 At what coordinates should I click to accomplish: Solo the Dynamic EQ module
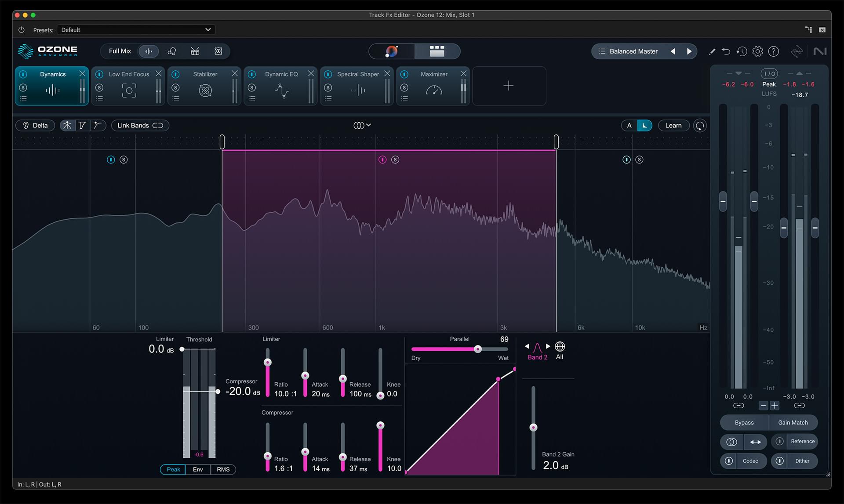pos(252,87)
